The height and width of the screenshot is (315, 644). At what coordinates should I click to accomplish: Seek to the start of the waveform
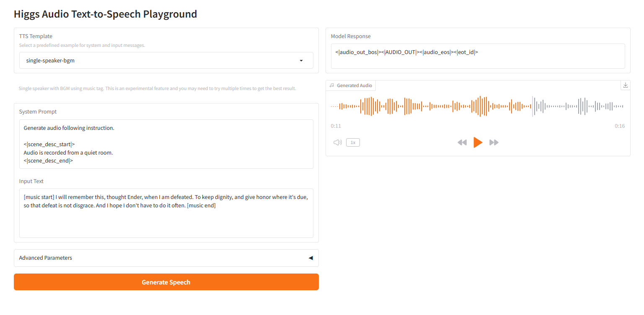point(332,106)
